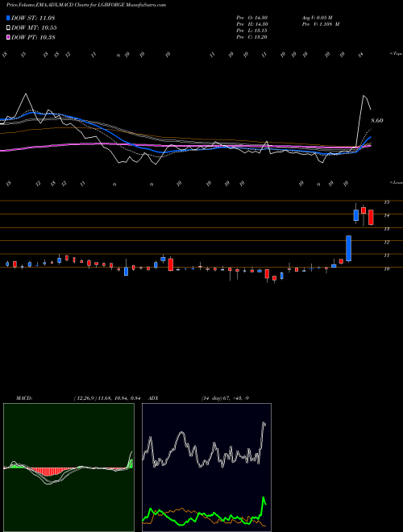This screenshot has width=403, height=532.
Task: Click the 14 price axis label
Action: 386,215
